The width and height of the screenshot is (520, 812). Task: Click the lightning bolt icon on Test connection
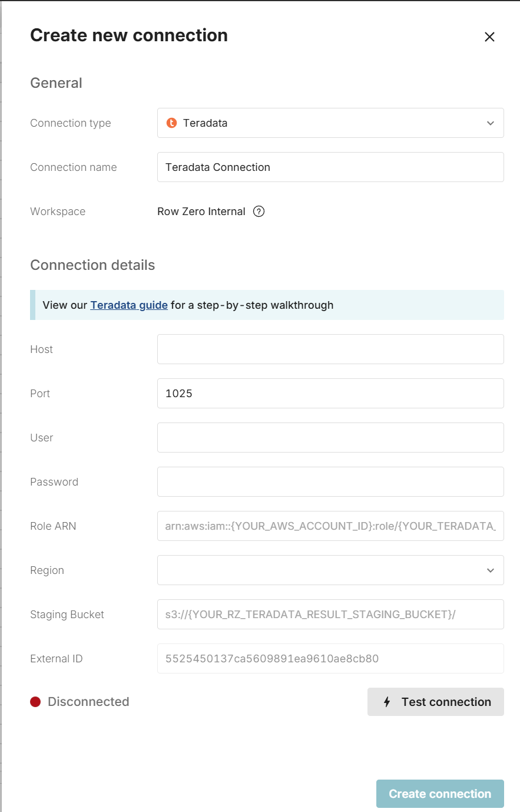387,702
